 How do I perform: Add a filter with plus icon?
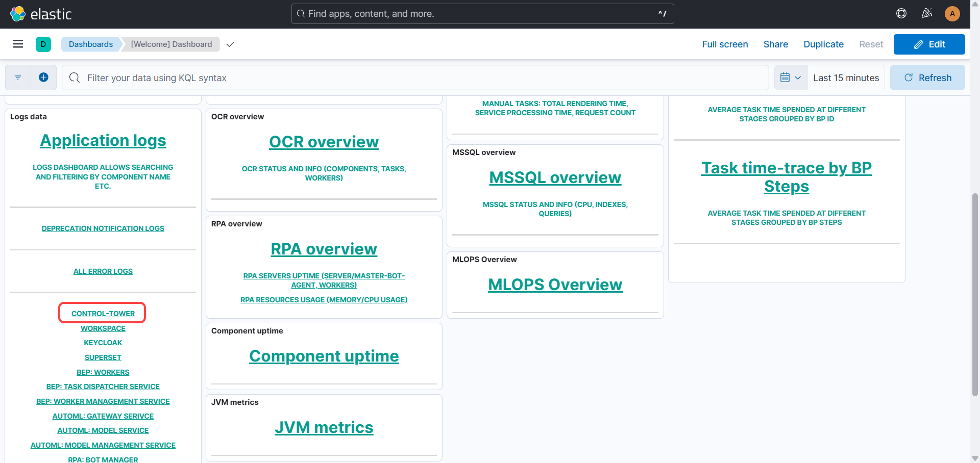(x=44, y=78)
